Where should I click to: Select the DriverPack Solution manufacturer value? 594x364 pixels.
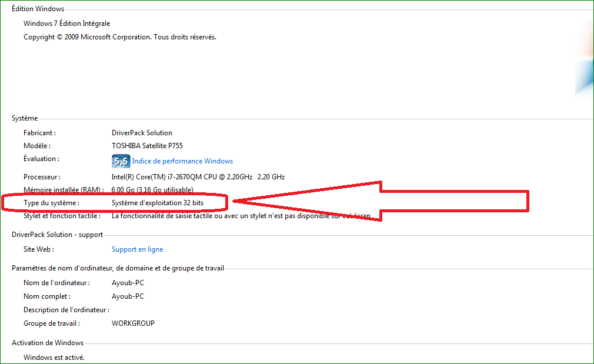tap(142, 133)
